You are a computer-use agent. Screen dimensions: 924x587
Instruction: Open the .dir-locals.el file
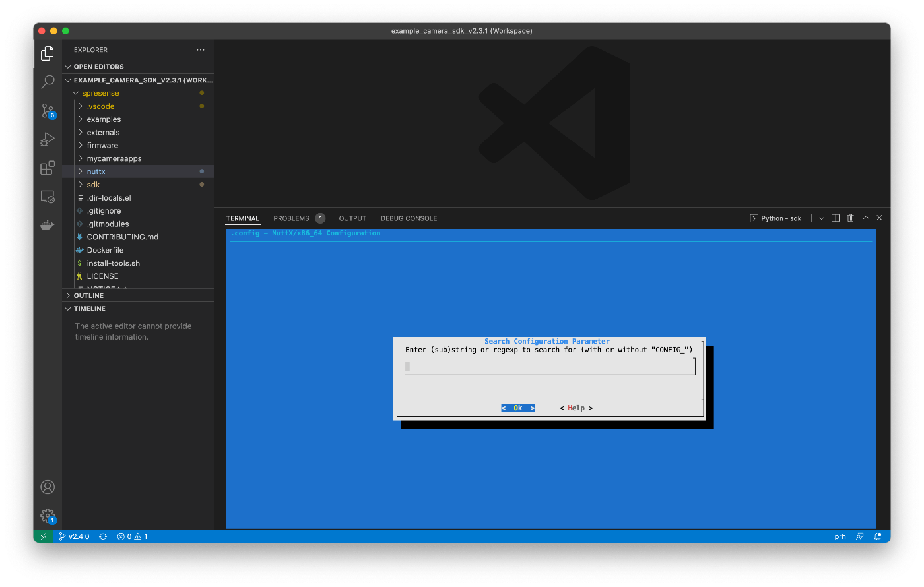[139, 198]
